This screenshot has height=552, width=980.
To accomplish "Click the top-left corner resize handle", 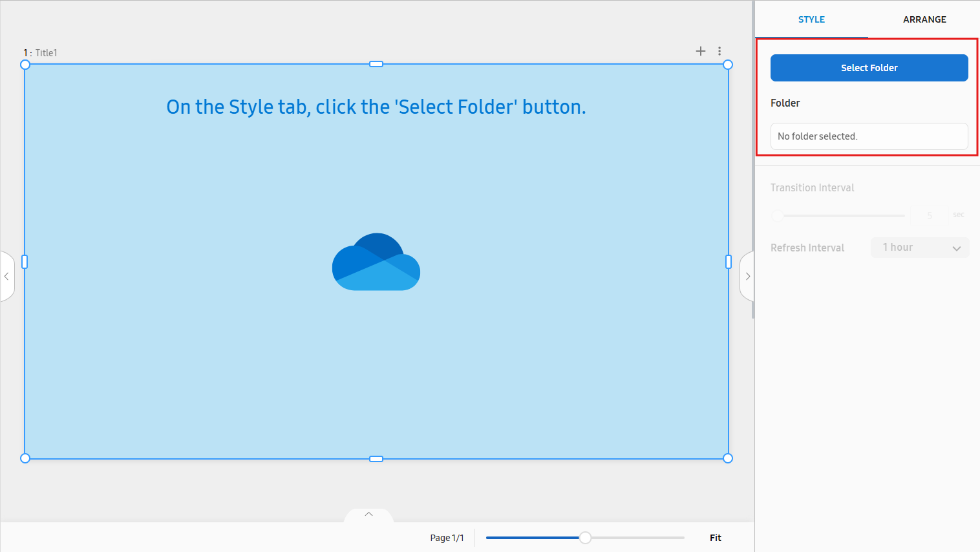I will pos(25,65).
